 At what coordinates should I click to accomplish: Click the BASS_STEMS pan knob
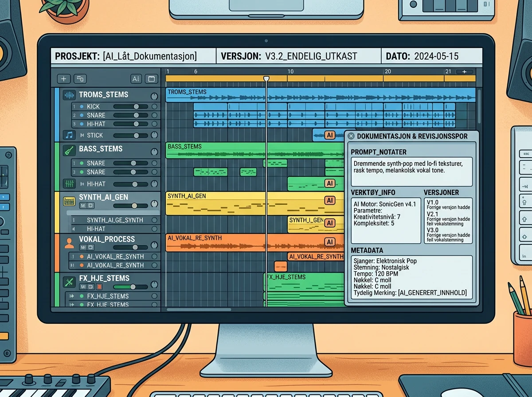click(154, 152)
